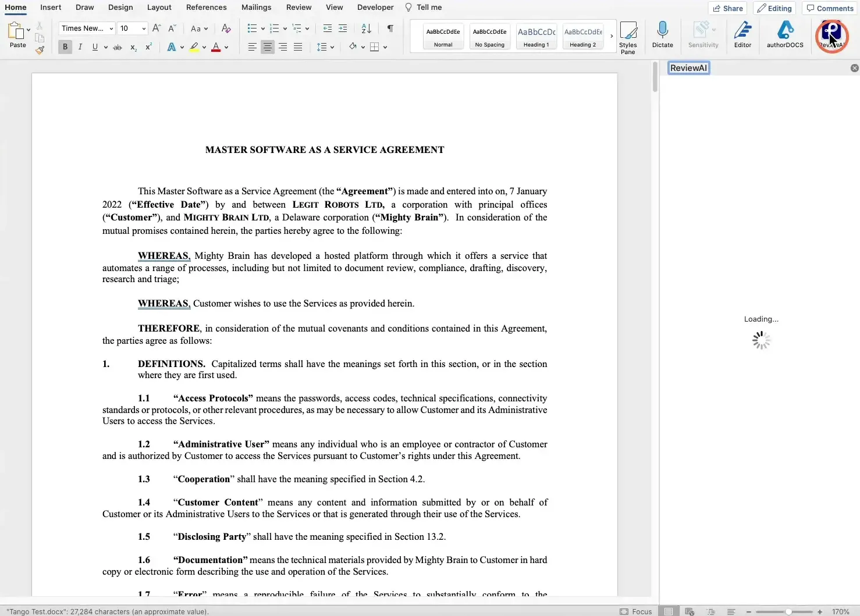Viewport: 860px width, 616px height.
Task: Click the Decrease Indent icon
Action: tap(328, 28)
